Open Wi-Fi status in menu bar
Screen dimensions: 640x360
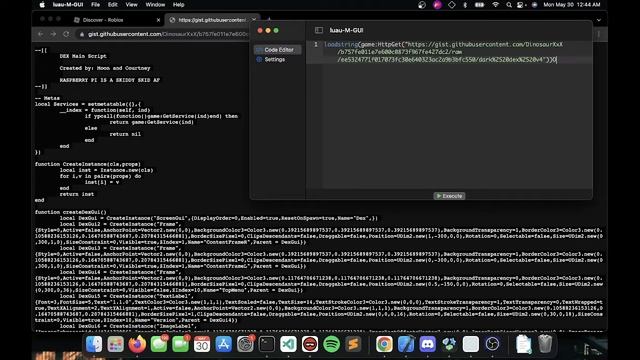(495, 5)
